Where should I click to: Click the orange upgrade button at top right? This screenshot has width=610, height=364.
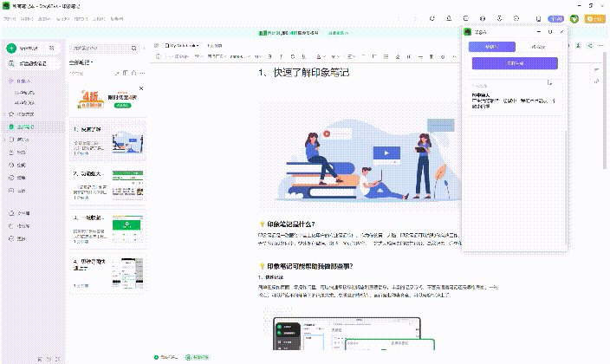click(x=594, y=19)
